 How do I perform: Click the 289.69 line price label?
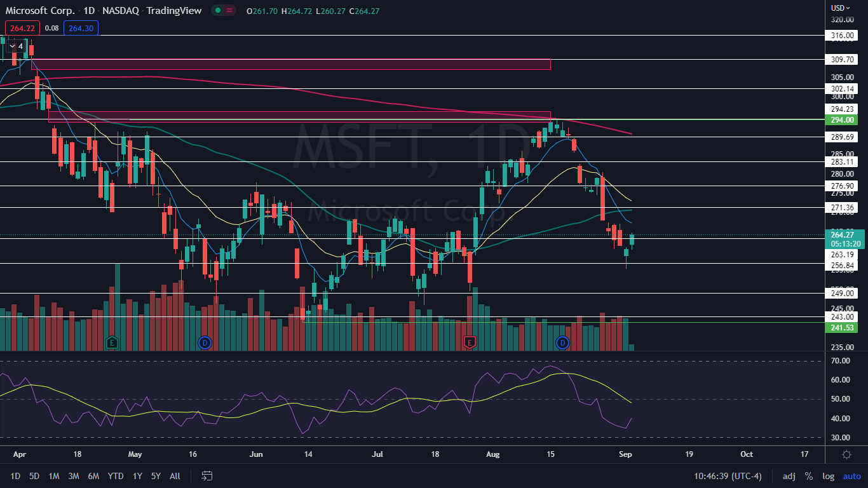pyautogui.click(x=843, y=137)
